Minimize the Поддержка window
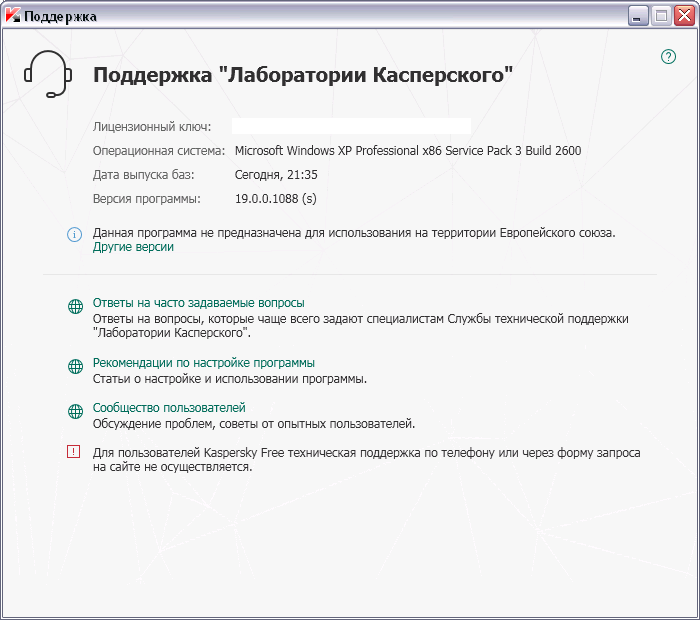The width and height of the screenshot is (700, 620). (638, 15)
